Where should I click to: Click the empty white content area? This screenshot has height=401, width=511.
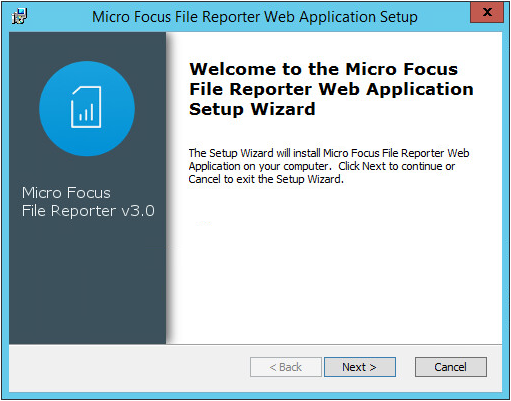click(x=334, y=267)
